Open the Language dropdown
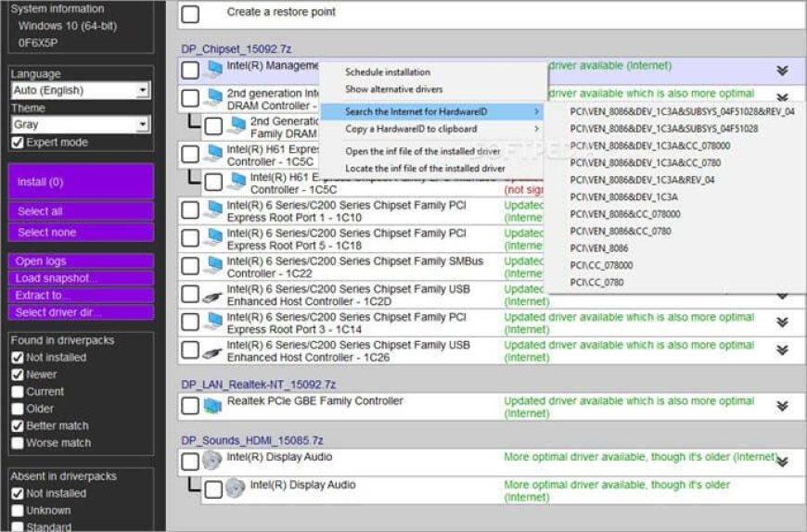This screenshot has height=532, width=807. (81, 91)
